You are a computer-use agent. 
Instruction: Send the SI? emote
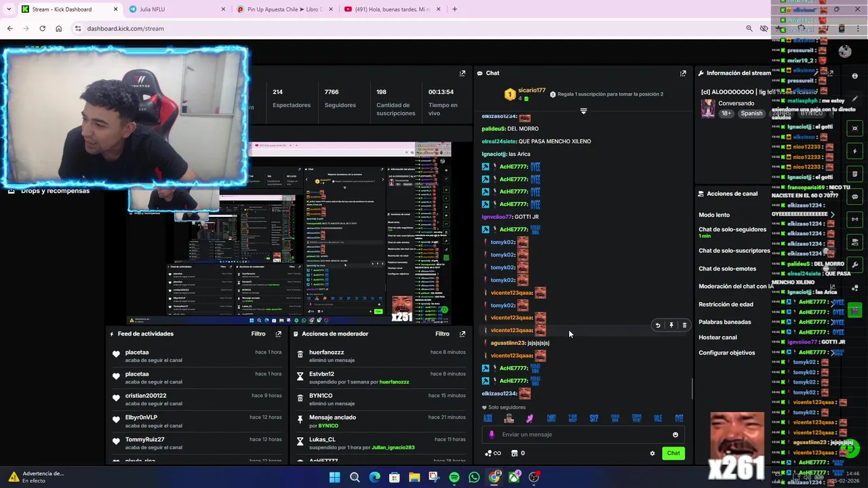click(594, 418)
